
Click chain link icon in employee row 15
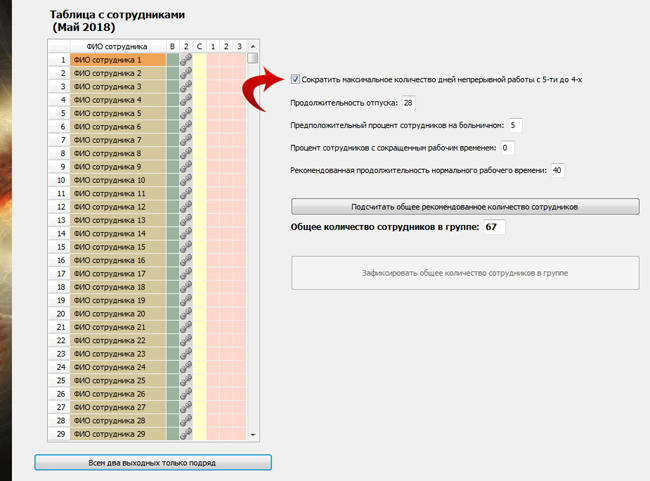pos(186,247)
